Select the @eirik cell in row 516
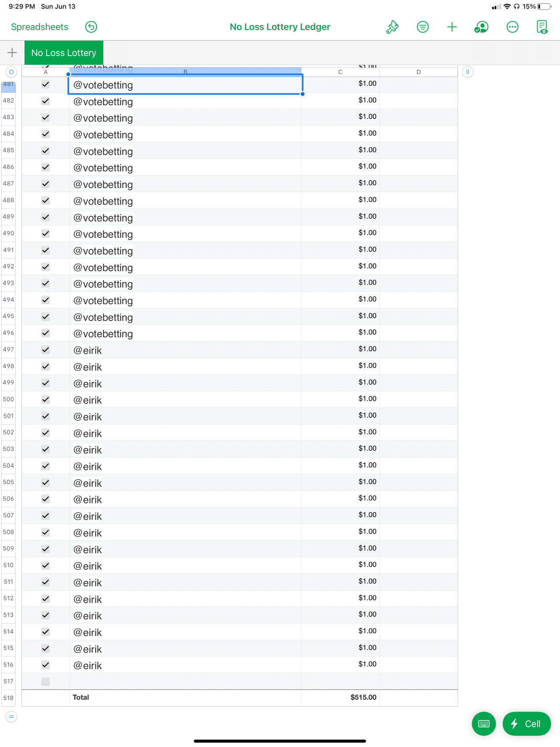The height and width of the screenshot is (747, 560). [185, 665]
